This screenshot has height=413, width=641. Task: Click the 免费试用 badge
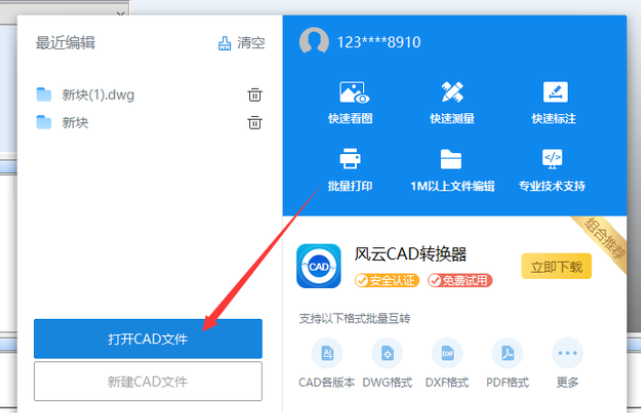(460, 280)
